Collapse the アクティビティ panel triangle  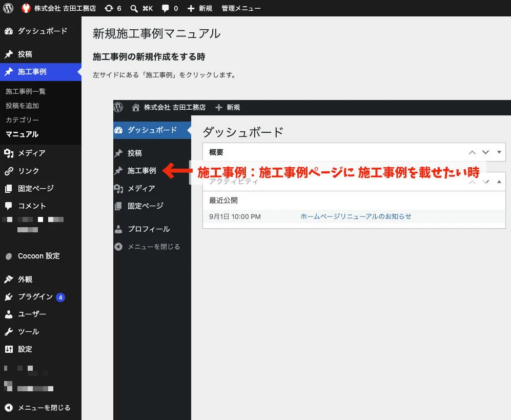pyautogui.click(x=499, y=182)
